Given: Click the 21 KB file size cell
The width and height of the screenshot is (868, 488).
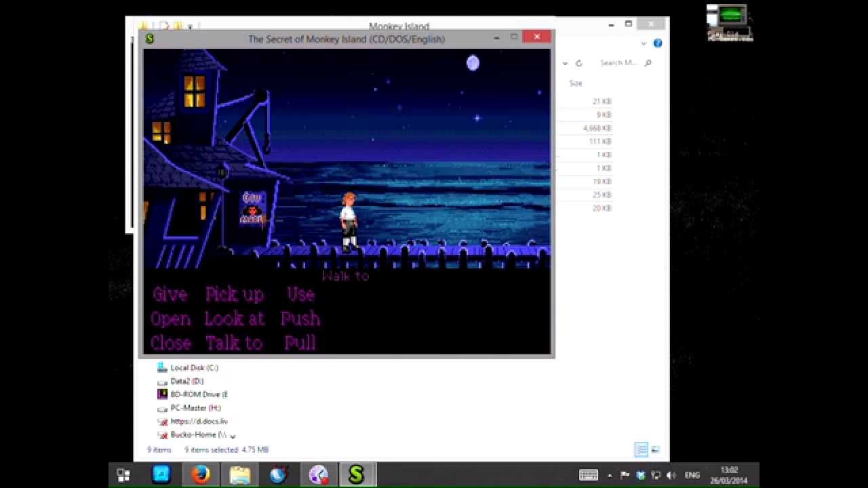Looking at the screenshot, I should (x=602, y=102).
